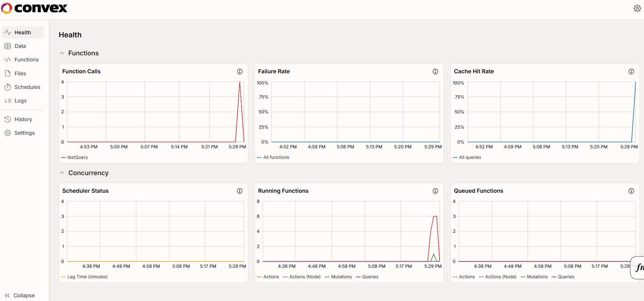Click the Cache Hit Rate chart title
Viewport: 644px width, 301px height.
point(474,72)
